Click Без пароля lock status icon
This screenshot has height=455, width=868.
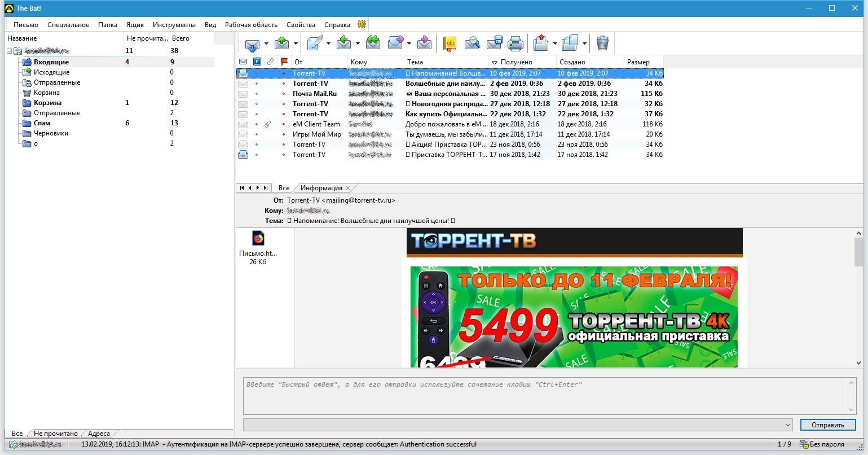pos(804,444)
